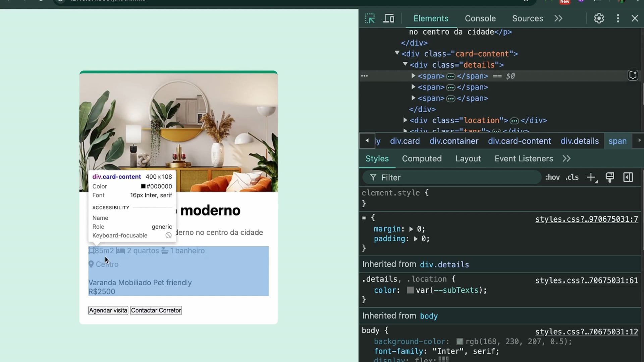644x362 pixels.
Task: Toggle the :hov element state panel
Action: point(552,177)
